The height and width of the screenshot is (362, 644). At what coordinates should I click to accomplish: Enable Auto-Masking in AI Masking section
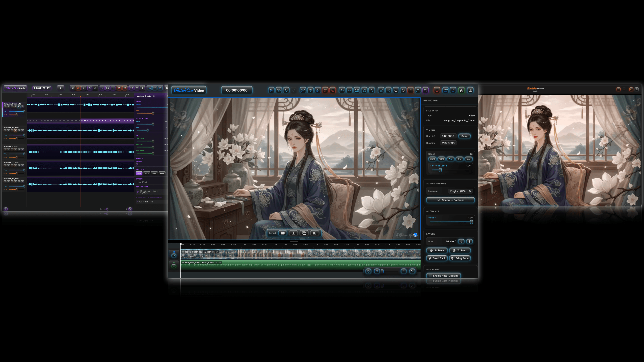443,276
